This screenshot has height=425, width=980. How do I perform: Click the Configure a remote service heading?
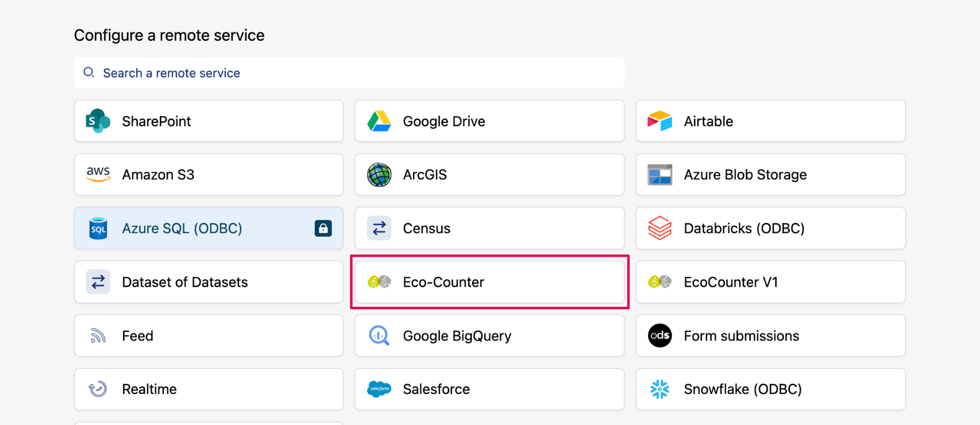[169, 36]
